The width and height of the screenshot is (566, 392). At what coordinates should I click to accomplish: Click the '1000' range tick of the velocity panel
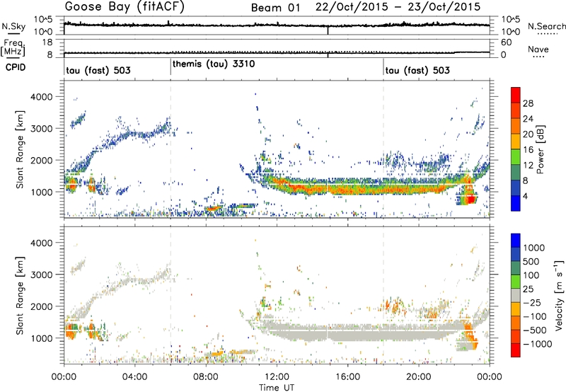click(41, 338)
